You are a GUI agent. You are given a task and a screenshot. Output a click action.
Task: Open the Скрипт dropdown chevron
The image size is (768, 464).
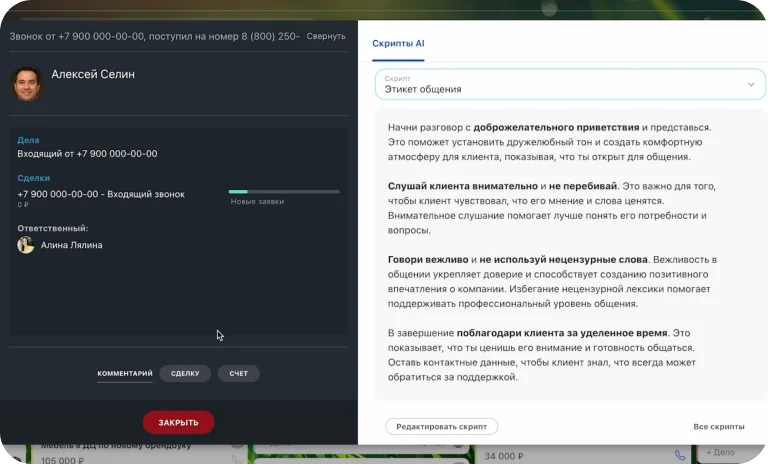pos(751,85)
